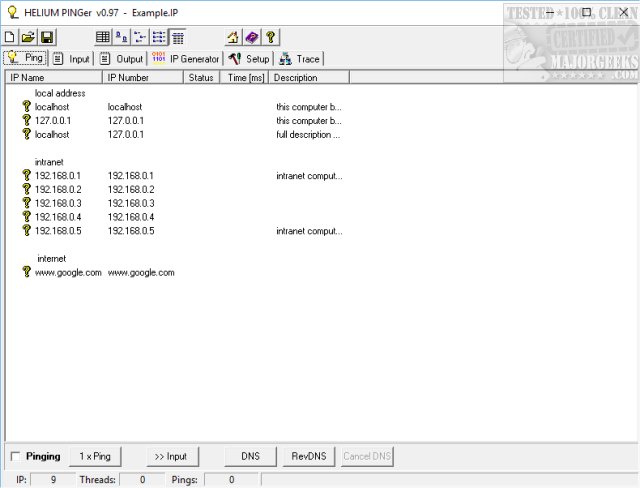The image size is (640, 488).
Task: Click status icon beside 192.168.0.5
Action: click(x=27, y=231)
